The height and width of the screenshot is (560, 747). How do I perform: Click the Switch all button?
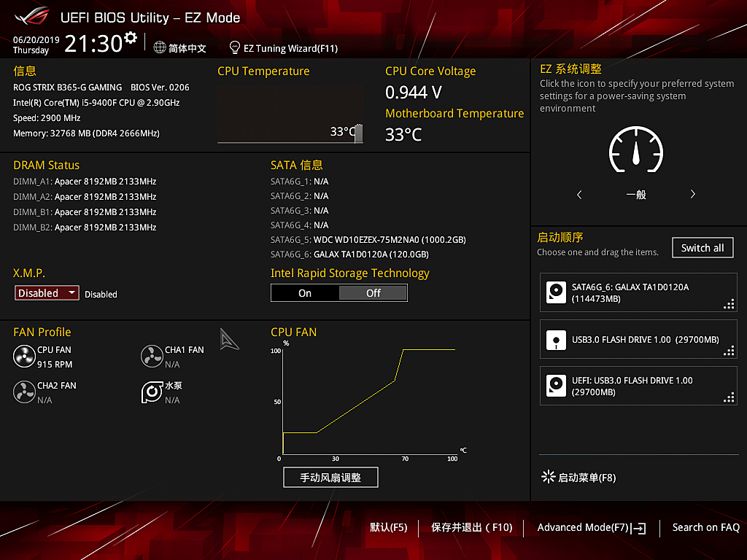pos(703,248)
